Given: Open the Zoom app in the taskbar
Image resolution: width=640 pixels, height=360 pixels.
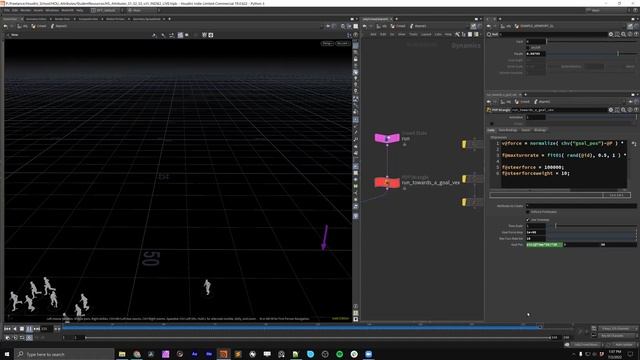Looking at the screenshot, I should coord(369,354).
